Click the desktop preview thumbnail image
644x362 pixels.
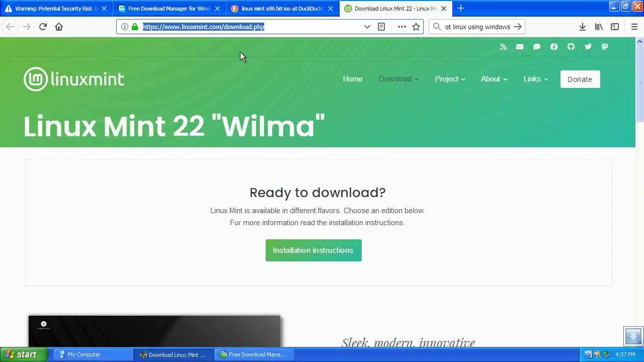154,331
